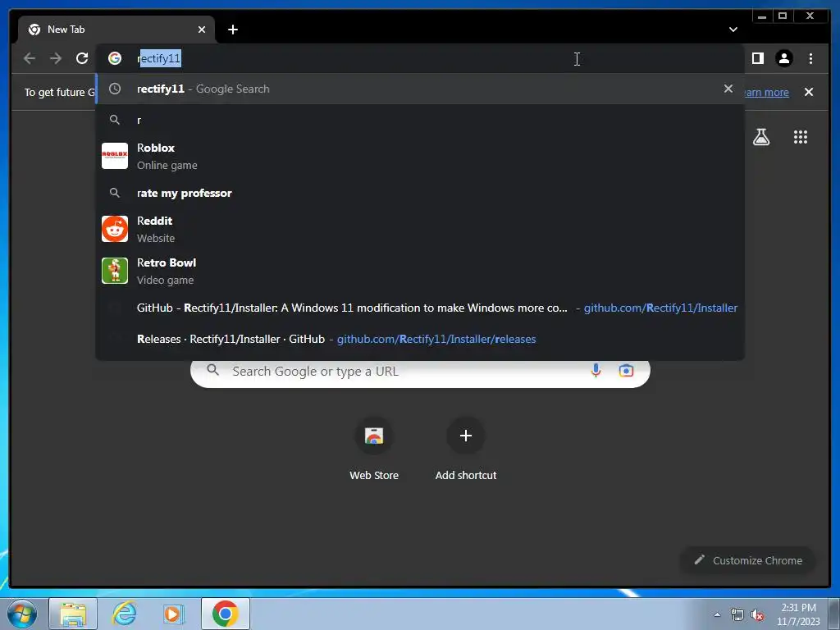
Task: Open Google apps grid icon
Action: (x=801, y=137)
